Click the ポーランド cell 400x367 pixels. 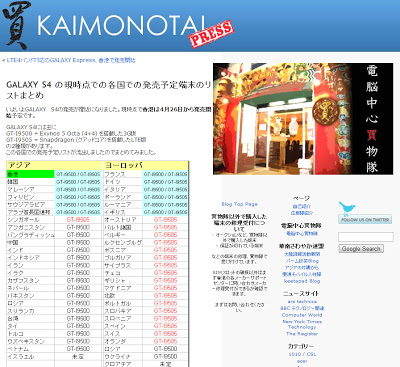(x=123, y=197)
